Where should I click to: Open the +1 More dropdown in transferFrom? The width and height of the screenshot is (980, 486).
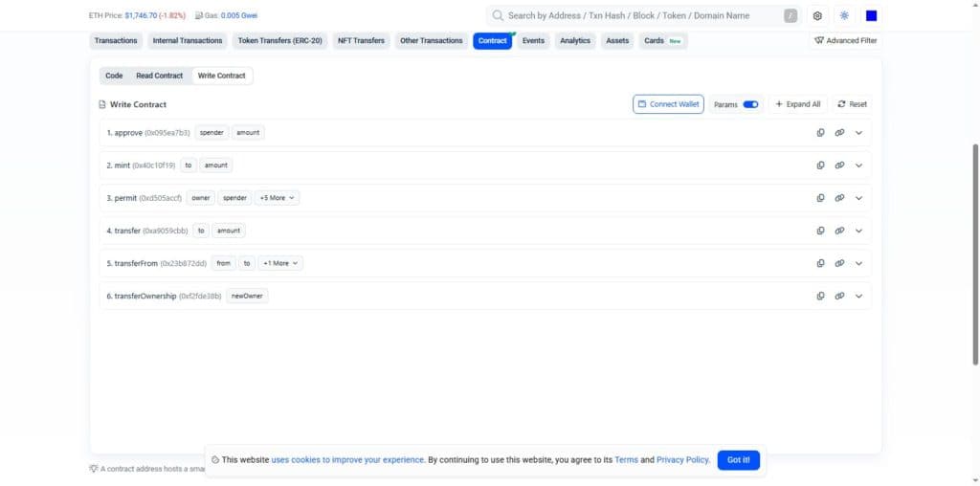pos(280,263)
